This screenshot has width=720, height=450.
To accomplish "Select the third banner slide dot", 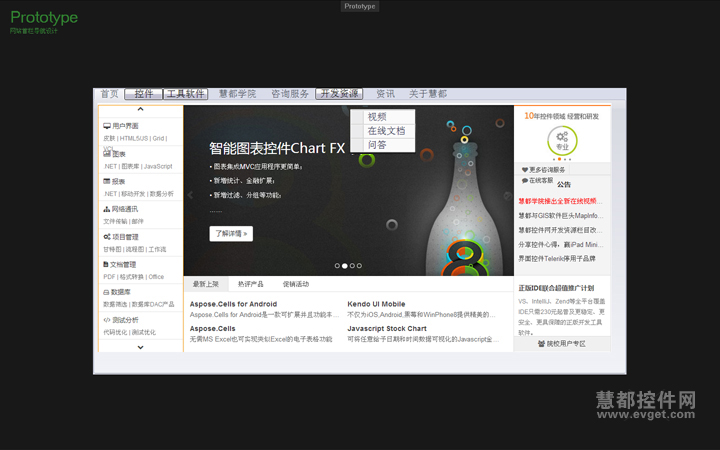I will coord(352,265).
